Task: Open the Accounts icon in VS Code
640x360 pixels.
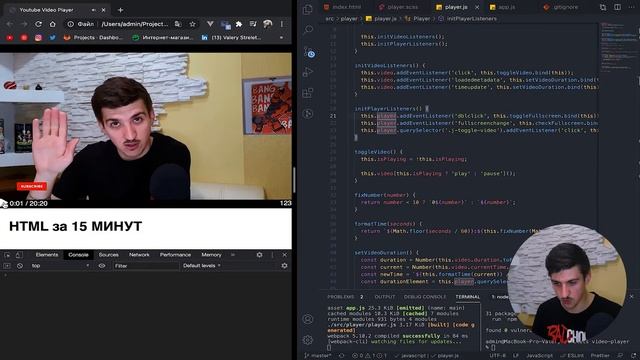Action: click(308, 319)
